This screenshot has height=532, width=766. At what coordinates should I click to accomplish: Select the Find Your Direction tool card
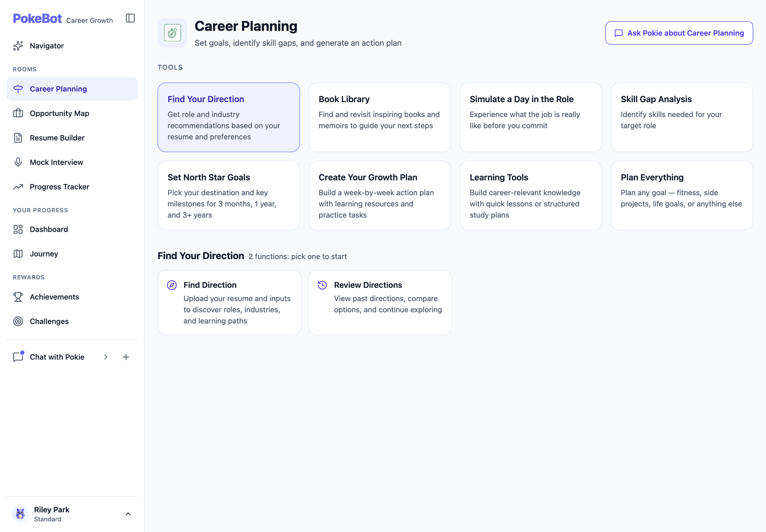(229, 117)
